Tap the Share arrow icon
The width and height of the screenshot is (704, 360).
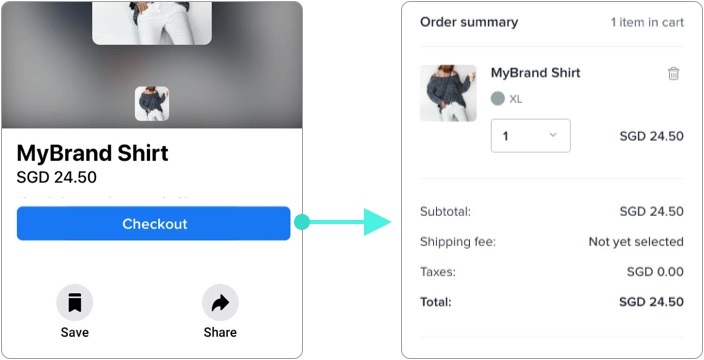point(220,303)
